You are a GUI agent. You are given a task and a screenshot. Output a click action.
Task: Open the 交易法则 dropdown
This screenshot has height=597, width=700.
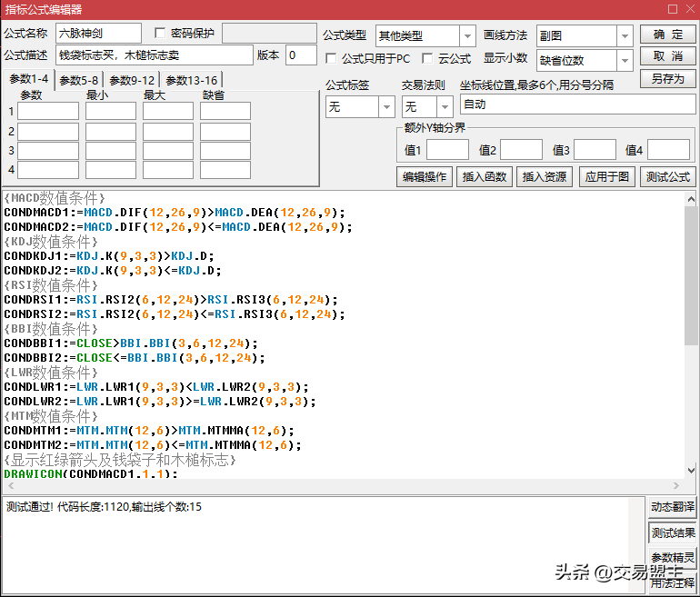pos(445,106)
